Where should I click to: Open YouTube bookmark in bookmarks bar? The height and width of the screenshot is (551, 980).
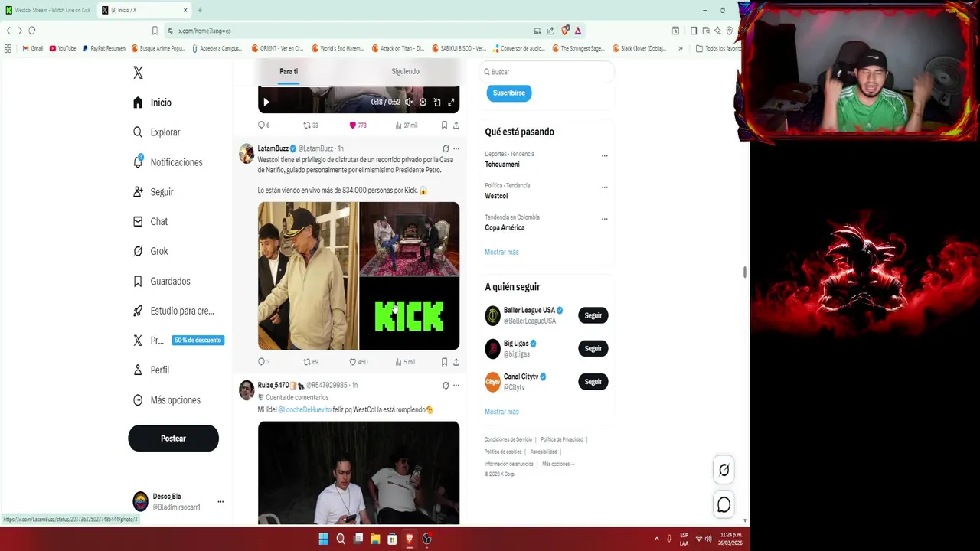(63, 48)
